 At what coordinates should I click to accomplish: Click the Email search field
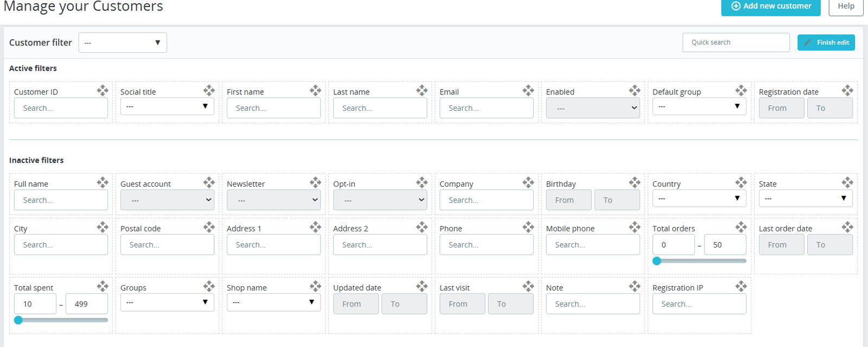[487, 108]
